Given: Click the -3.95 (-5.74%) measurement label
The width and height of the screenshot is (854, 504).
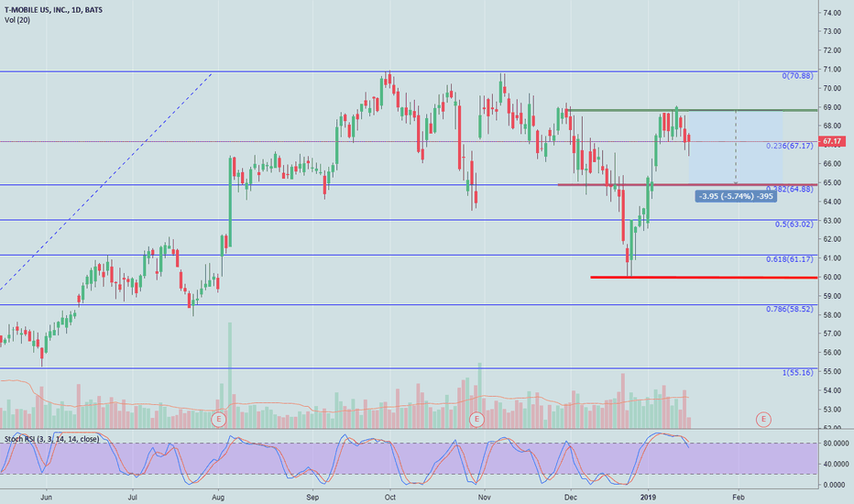Looking at the screenshot, I should coord(736,196).
